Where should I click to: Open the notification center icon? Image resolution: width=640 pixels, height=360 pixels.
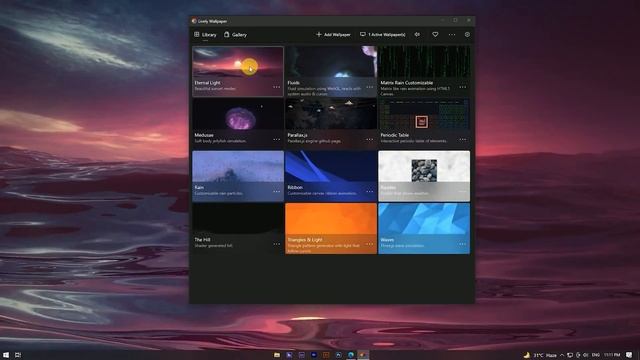[x=629, y=355]
